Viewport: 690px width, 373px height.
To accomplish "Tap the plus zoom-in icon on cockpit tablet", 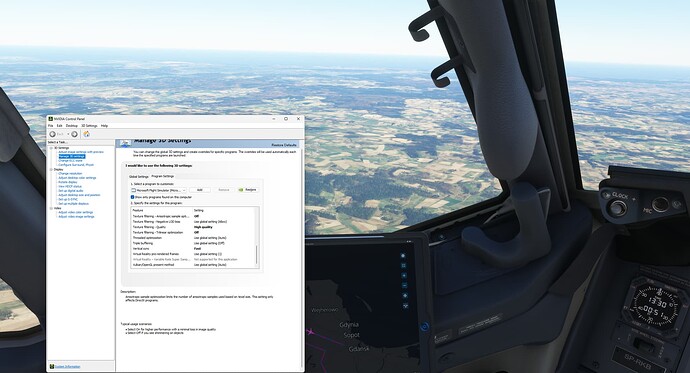I will [x=404, y=275].
